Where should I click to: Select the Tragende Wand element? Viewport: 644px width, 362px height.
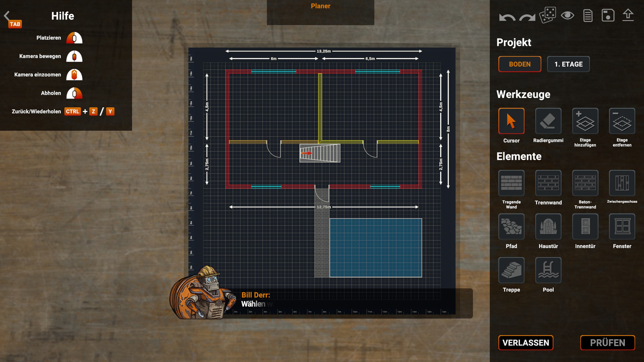(511, 183)
